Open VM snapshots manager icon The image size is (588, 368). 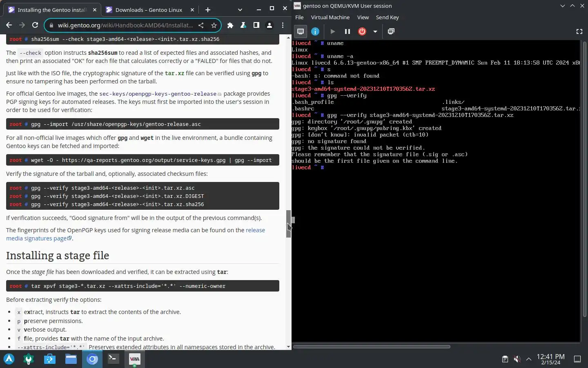click(391, 31)
